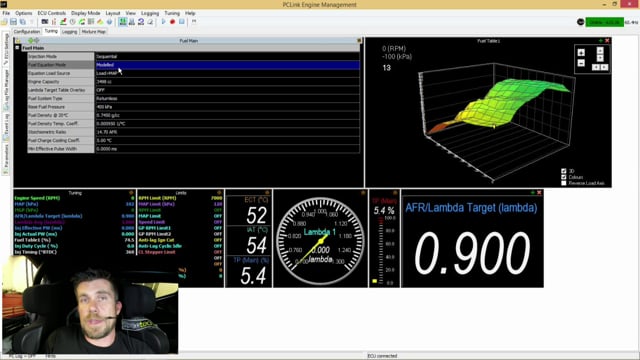Click the red record toolbar icon
Image resolution: width=640 pixels, height=360 pixels.
click(173, 22)
